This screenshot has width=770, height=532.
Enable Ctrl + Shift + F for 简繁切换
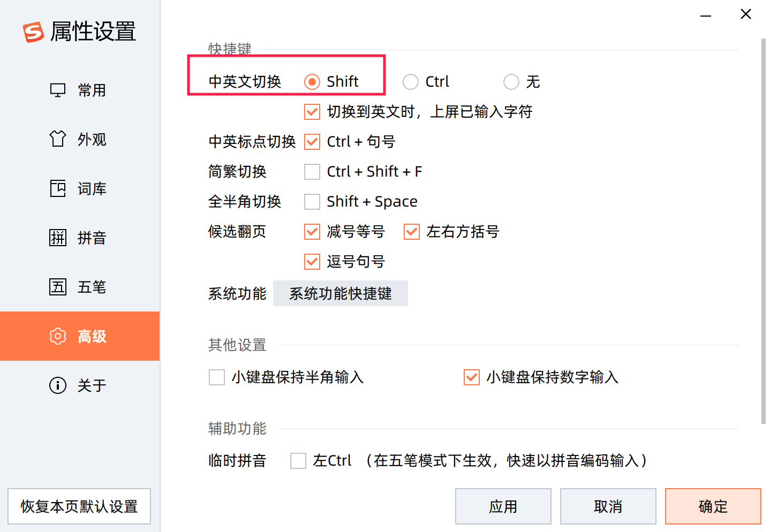[x=312, y=171]
